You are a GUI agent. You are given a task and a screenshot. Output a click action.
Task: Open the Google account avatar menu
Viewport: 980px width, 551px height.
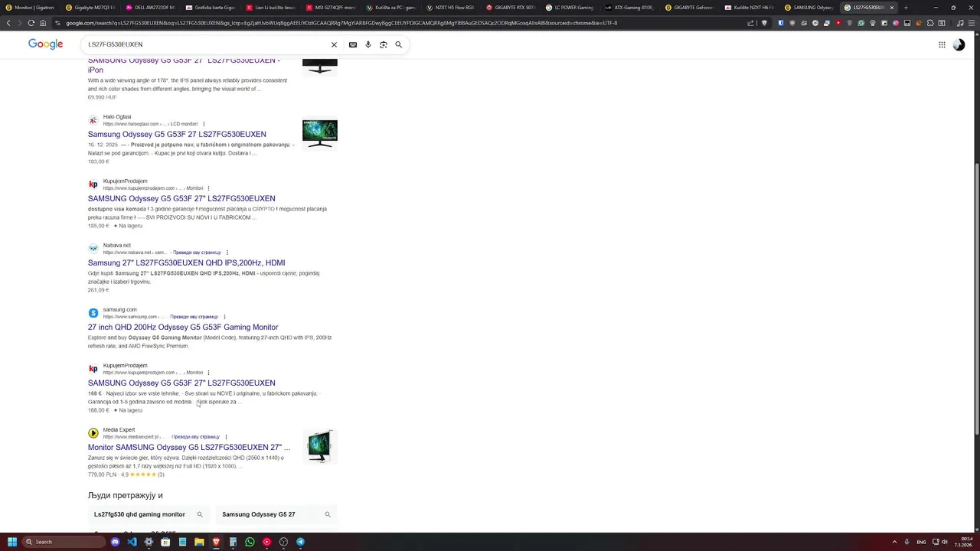tap(959, 44)
